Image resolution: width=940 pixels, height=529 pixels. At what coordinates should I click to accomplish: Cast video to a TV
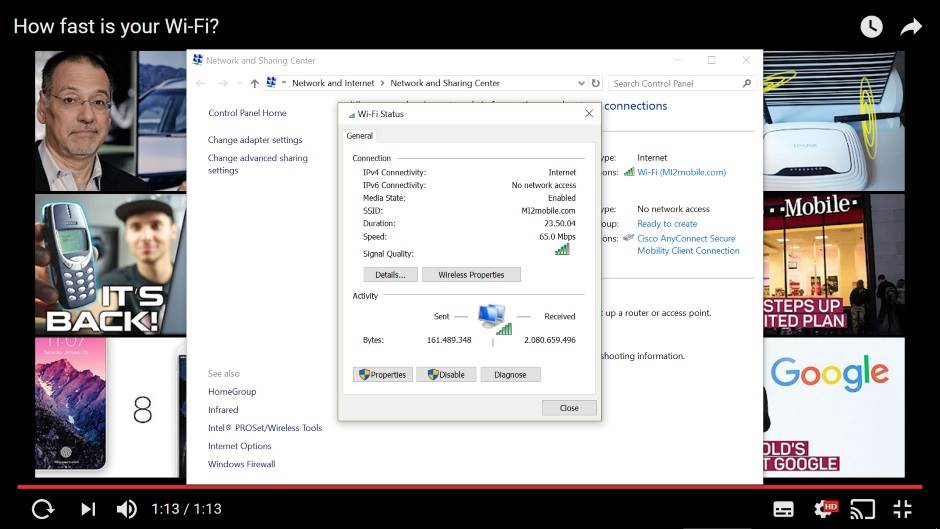pos(862,509)
